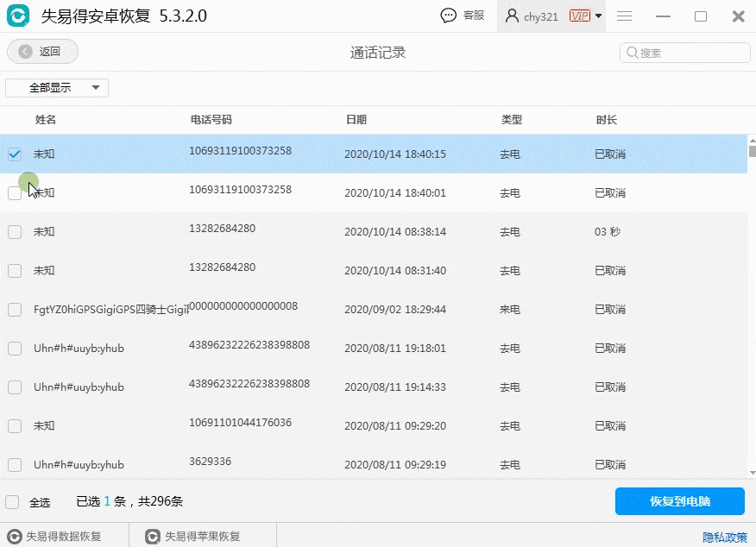Screen dimensions: 756x547
Task: Click the magnifier search icon
Action: pyautogui.click(x=632, y=52)
